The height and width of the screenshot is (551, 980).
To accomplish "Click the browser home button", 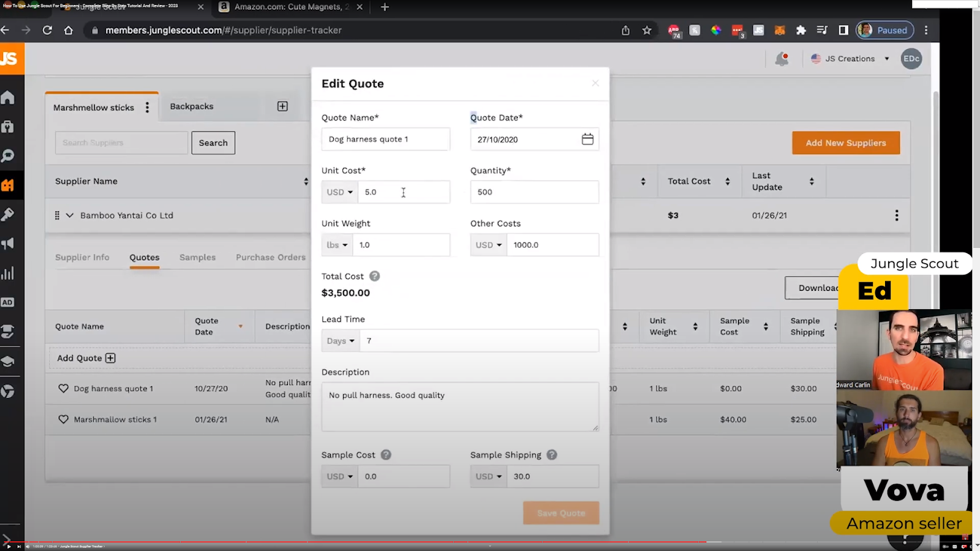I will (x=69, y=30).
